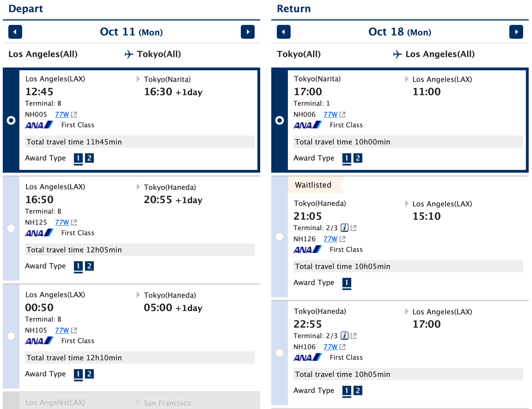Viewport: 532px width, 409px height.
Task: Open the 77W aircraft link for NH006
Action: point(330,114)
